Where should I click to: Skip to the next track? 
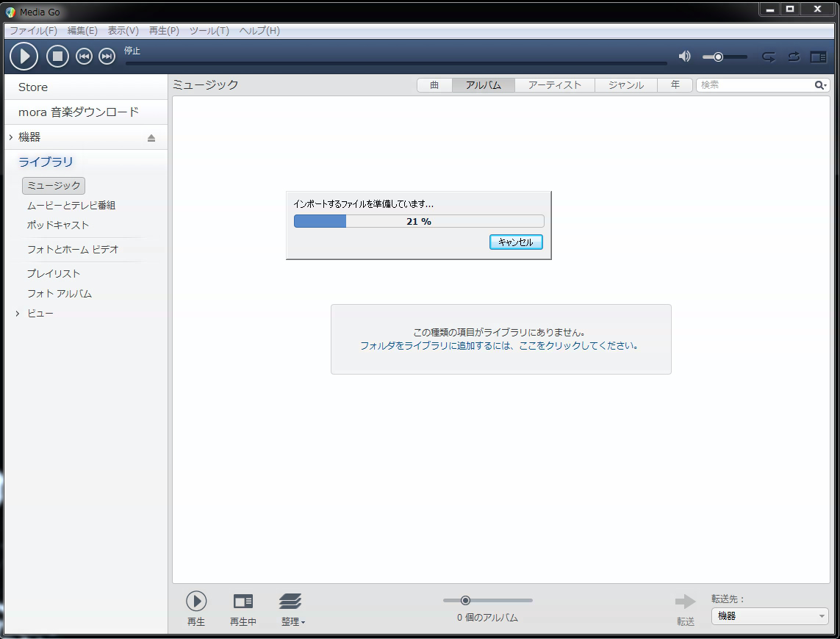107,57
